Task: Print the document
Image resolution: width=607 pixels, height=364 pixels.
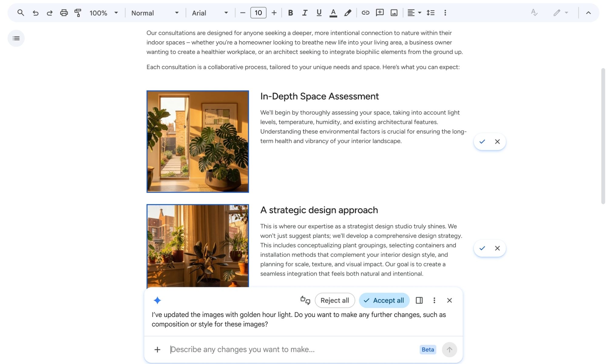Action: (63, 13)
